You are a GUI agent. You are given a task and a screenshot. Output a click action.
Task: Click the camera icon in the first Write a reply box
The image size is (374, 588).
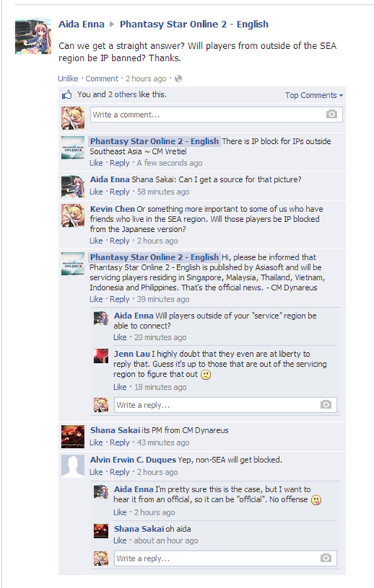pyautogui.click(x=326, y=404)
